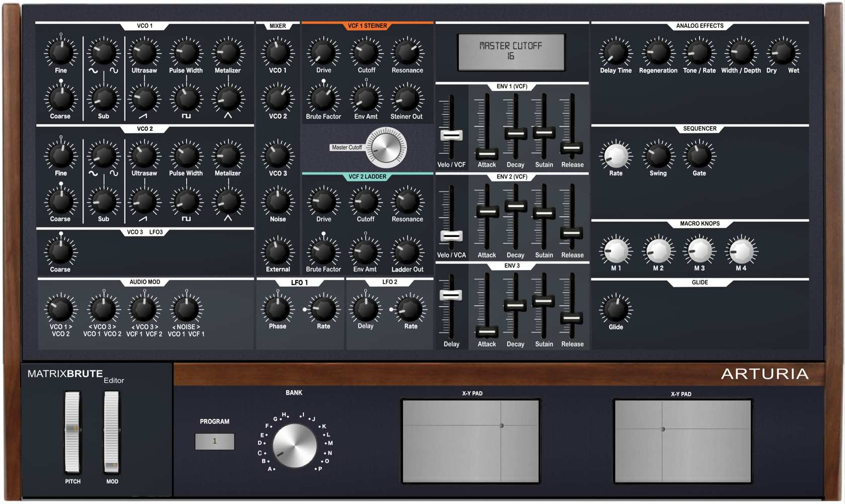Click the PITCH wheel

(72, 433)
